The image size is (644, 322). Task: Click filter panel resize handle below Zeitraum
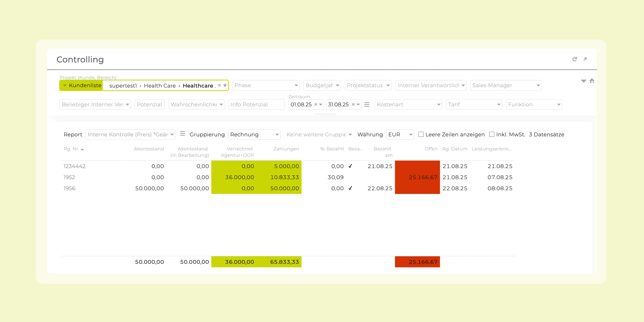[x=326, y=114]
